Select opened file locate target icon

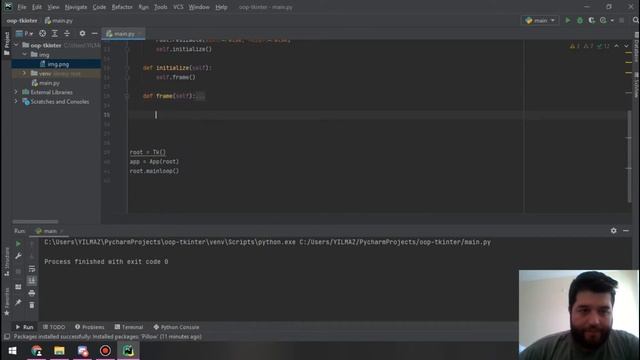(42, 33)
